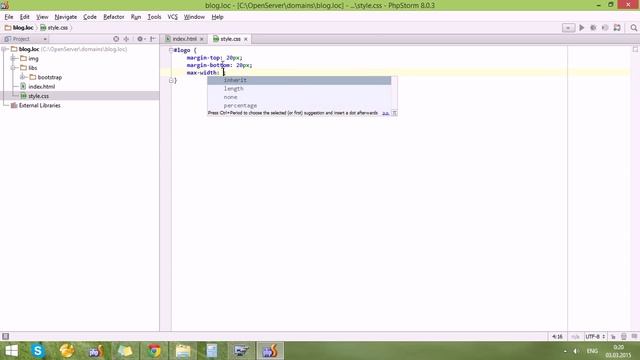Image resolution: width=640 pixels, height=360 pixels.
Task: Click the Hector inspector icon in status bar
Action: [624, 337]
